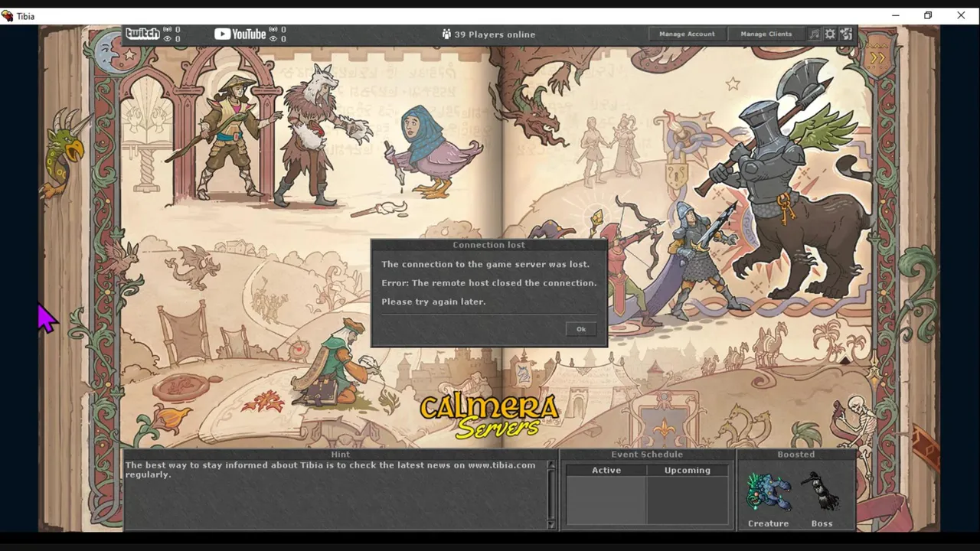980x551 pixels.
Task: Open the Manage Clients button
Action: coord(766,34)
